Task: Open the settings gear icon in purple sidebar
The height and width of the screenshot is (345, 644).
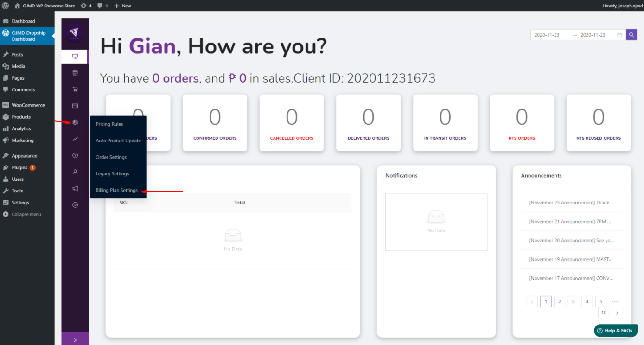Action: [75, 122]
